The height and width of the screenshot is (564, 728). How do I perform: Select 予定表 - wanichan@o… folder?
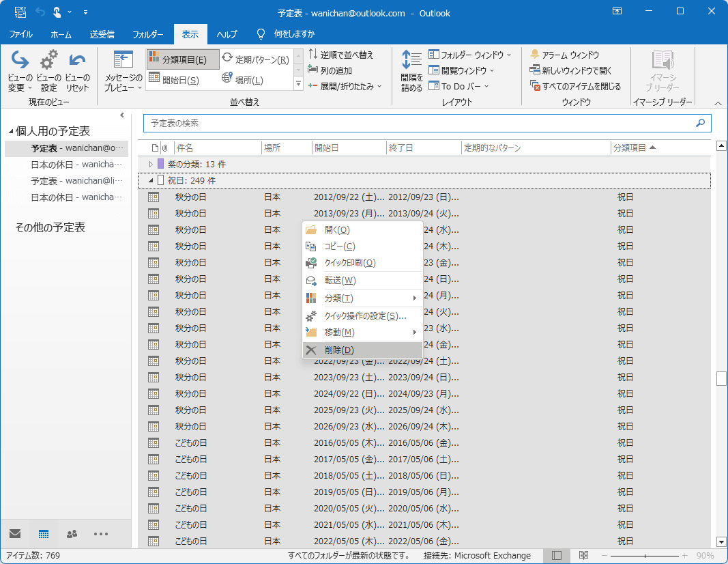click(66, 148)
